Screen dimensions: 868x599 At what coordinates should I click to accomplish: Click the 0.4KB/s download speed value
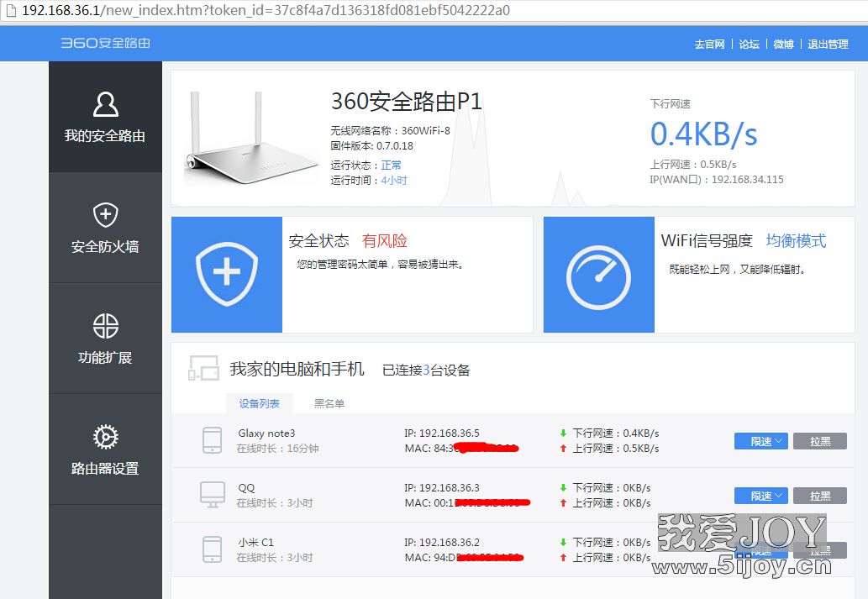coord(703,134)
